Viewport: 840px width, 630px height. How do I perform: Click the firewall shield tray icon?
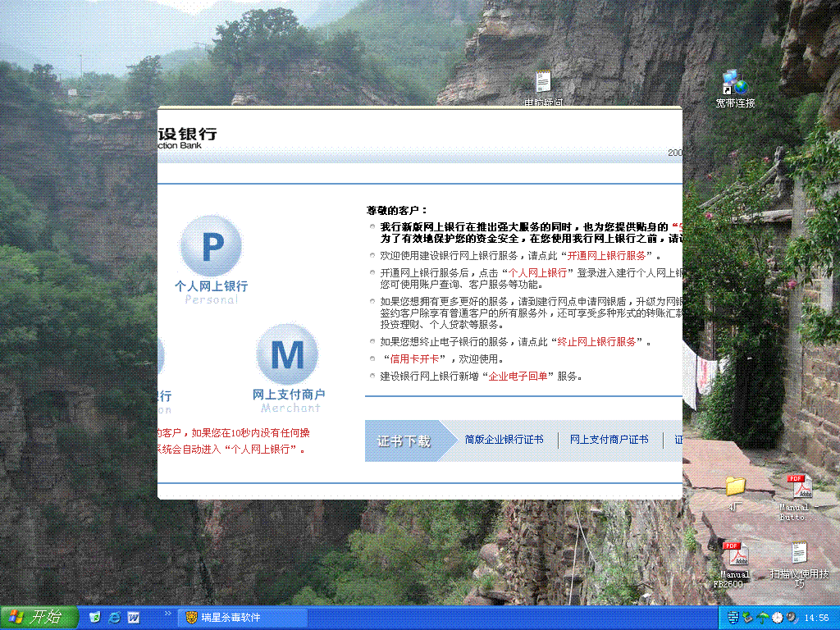click(733, 618)
